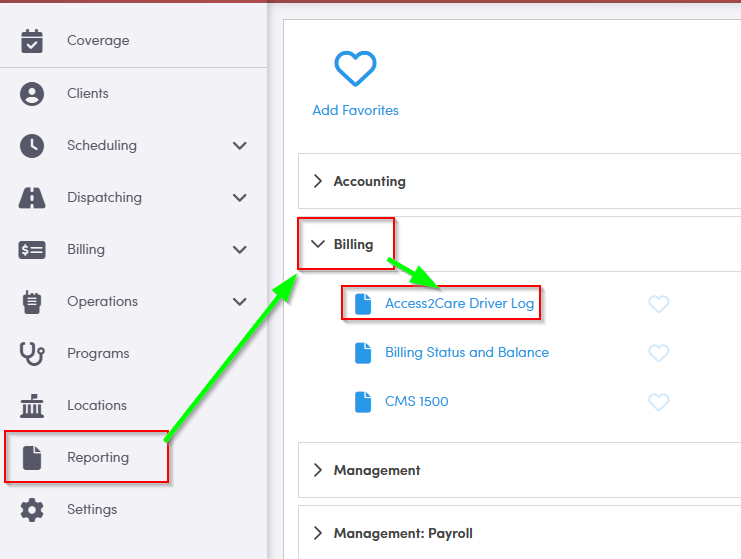Viewport: 741px width, 559px height.
Task: Open the CMS 1500 report link
Action: 416,402
